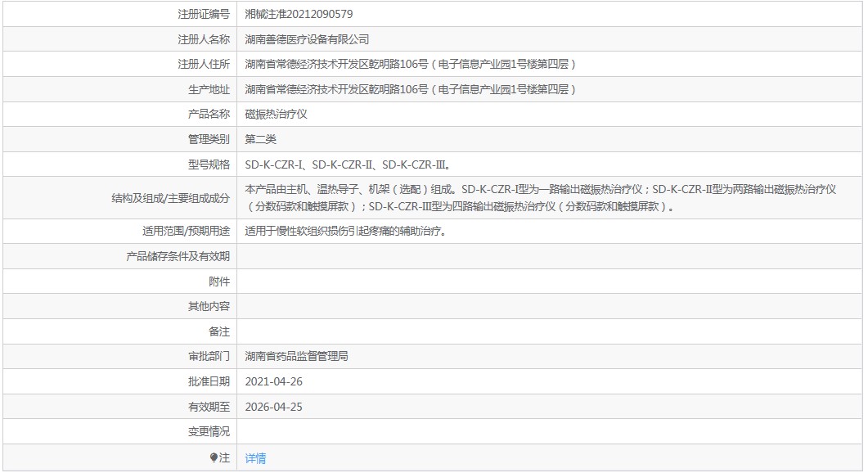
Task: Click the empty 备注 value cell
Action: point(548,331)
